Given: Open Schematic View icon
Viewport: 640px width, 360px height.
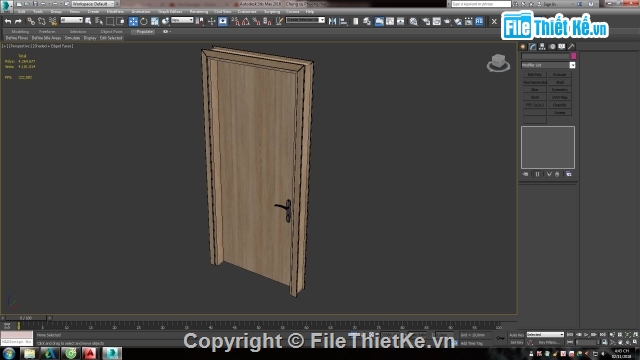Looking at the screenshot, I should (x=400, y=21).
